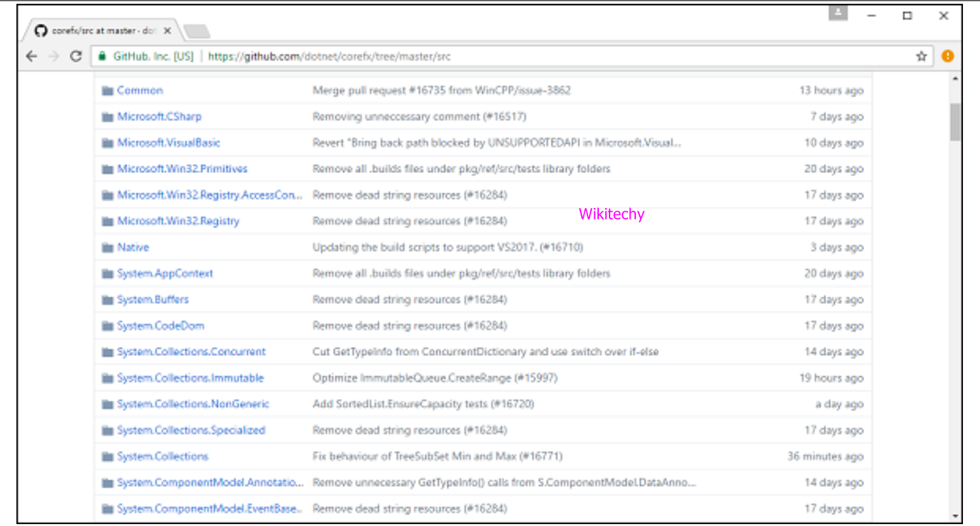Click the green padlock security icon
This screenshot has height=526, width=980.
[x=102, y=56]
